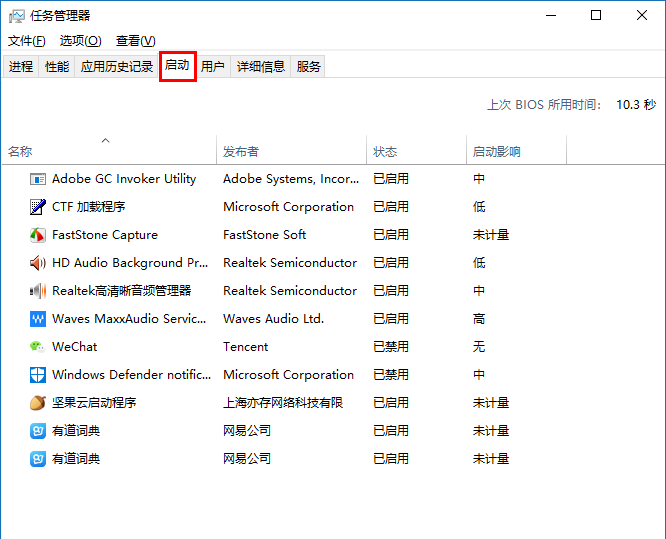This screenshot has width=666, height=539.
Task: Switch to the 服务 tab
Action: [x=308, y=67]
